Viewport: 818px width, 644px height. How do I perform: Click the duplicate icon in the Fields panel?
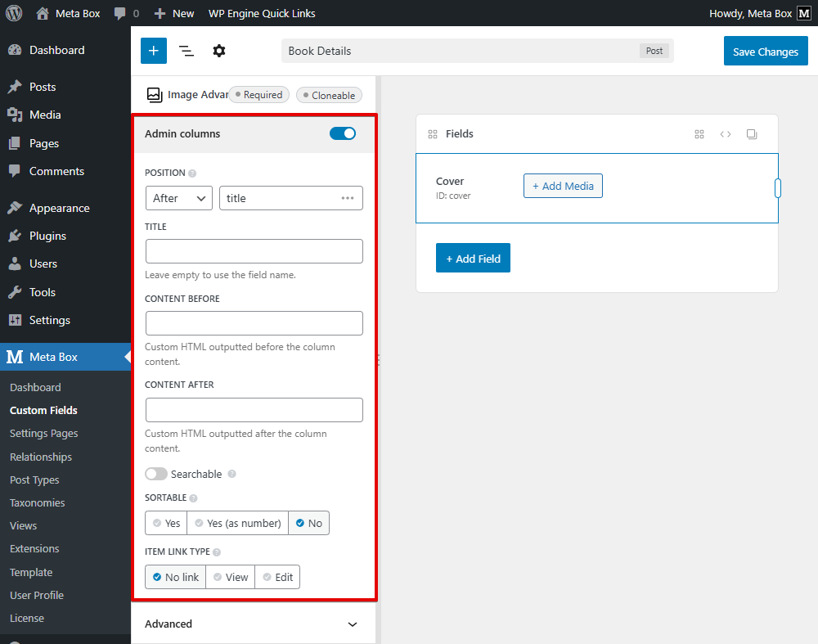click(752, 133)
